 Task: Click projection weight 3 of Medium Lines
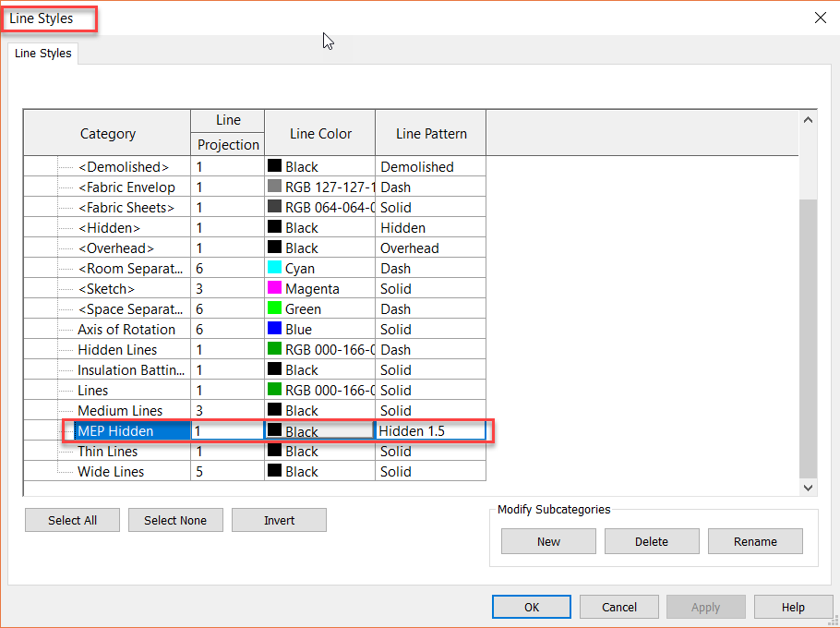coord(228,410)
